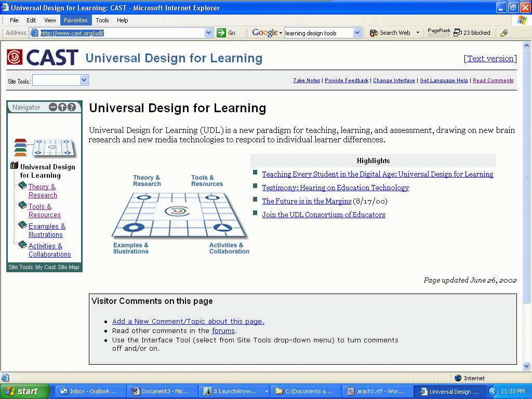Click the Google toolbar highlight pen icon

pos(503,33)
